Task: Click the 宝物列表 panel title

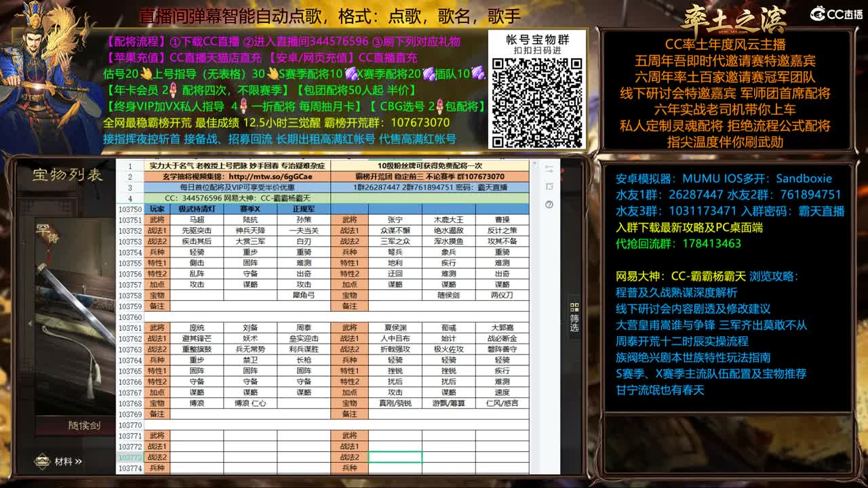Action: pyautogui.click(x=68, y=176)
